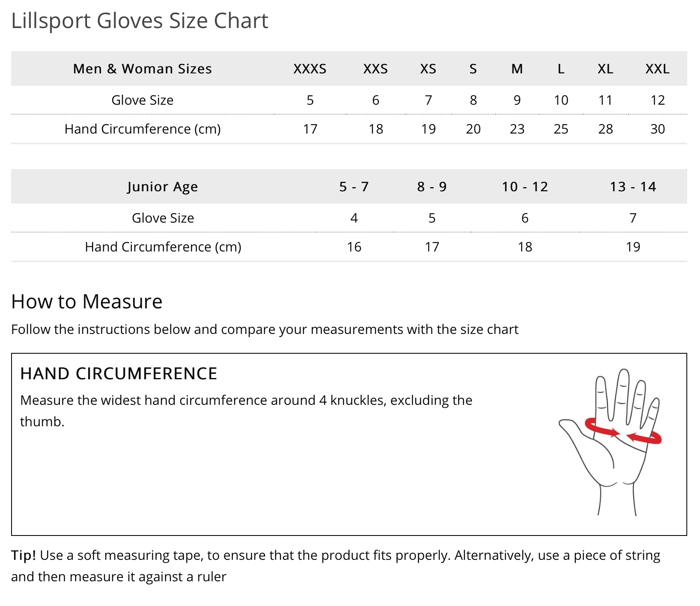Select the 5 - 7 junior age column
Viewport: 700px width, 606px height.
point(354,187)
